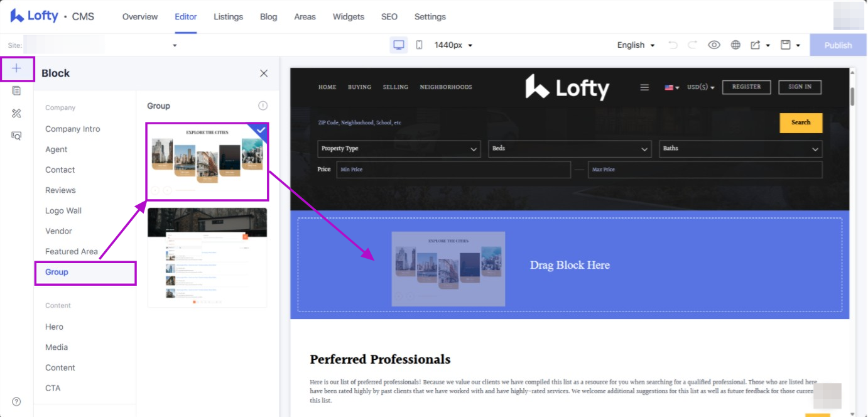
Task: Open the save options dropdown arrow
Action: click(798, 46)
